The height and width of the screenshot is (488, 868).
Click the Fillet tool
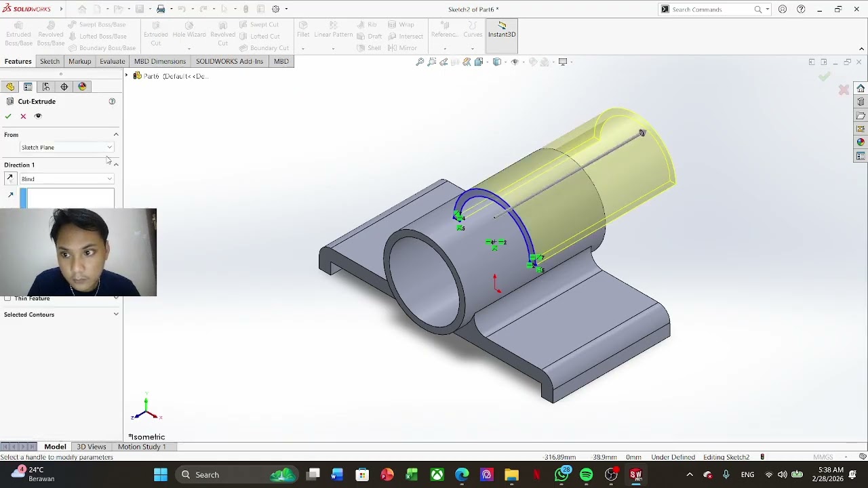point(303,30)
